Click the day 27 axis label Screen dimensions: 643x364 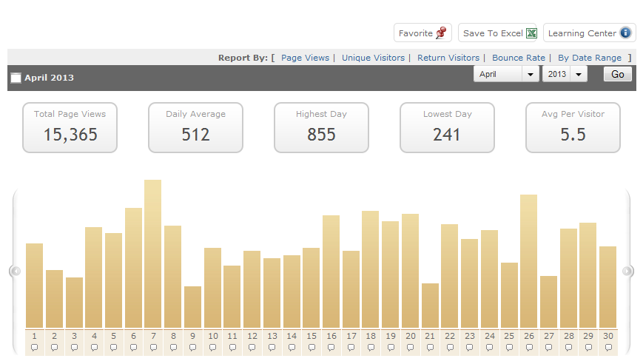pos(549,336)
